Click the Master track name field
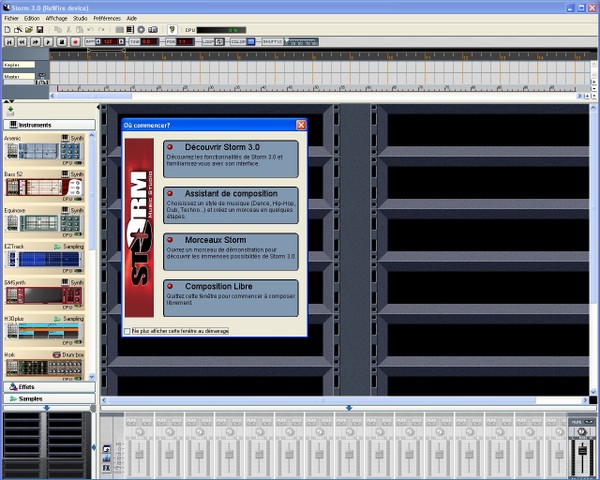 (x=19, y=77)
